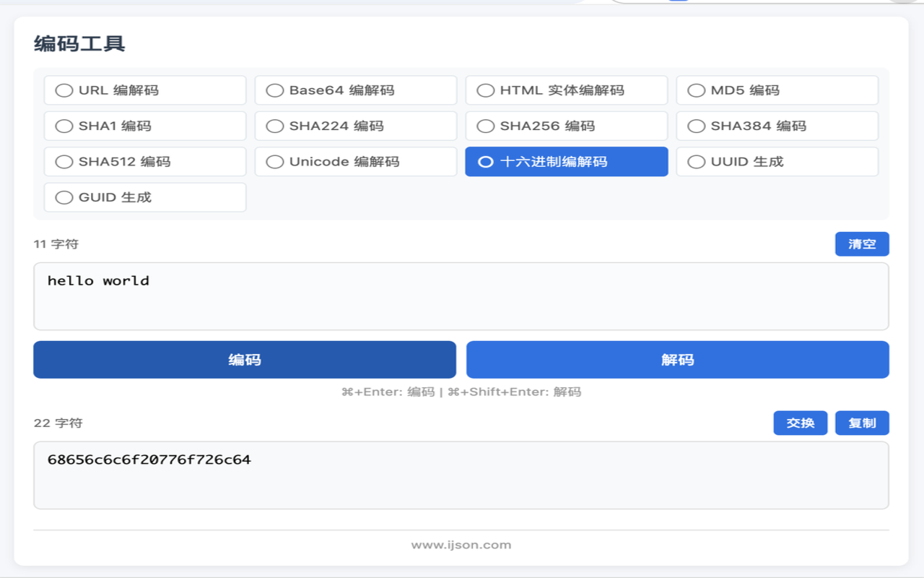Screen dimensions: 924x578
Task: Click the 清空 clear button
Action: [862, 244]
